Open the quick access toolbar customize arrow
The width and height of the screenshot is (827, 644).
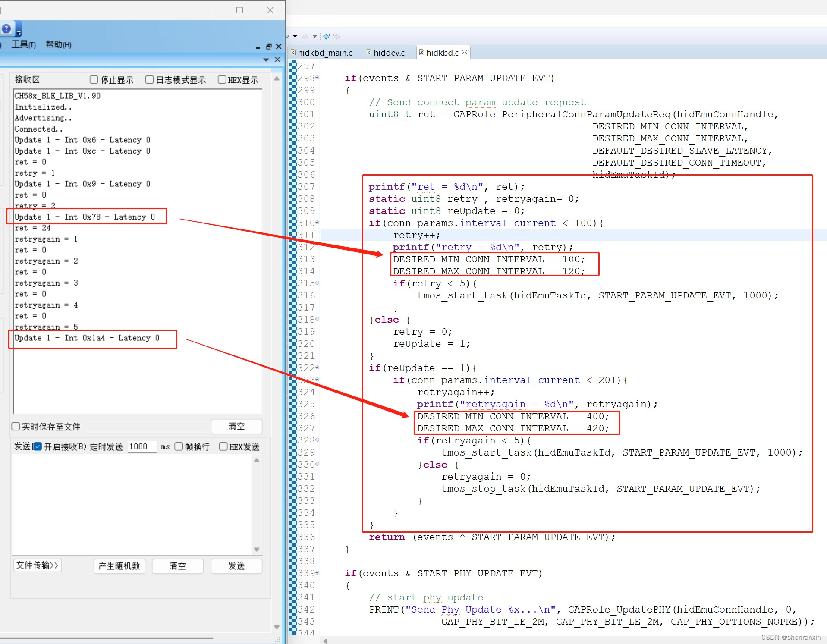[19, 32]
